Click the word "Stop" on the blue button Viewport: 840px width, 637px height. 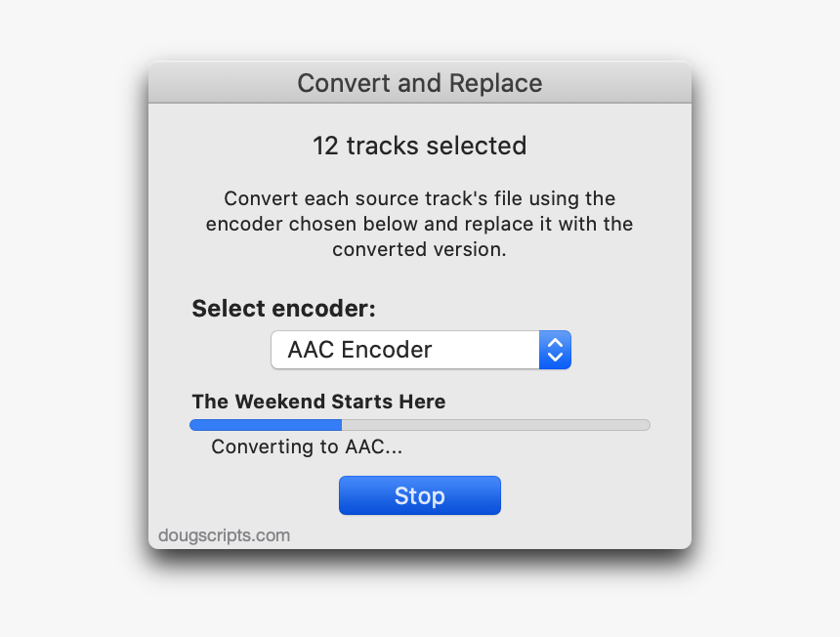pos(419,496)
